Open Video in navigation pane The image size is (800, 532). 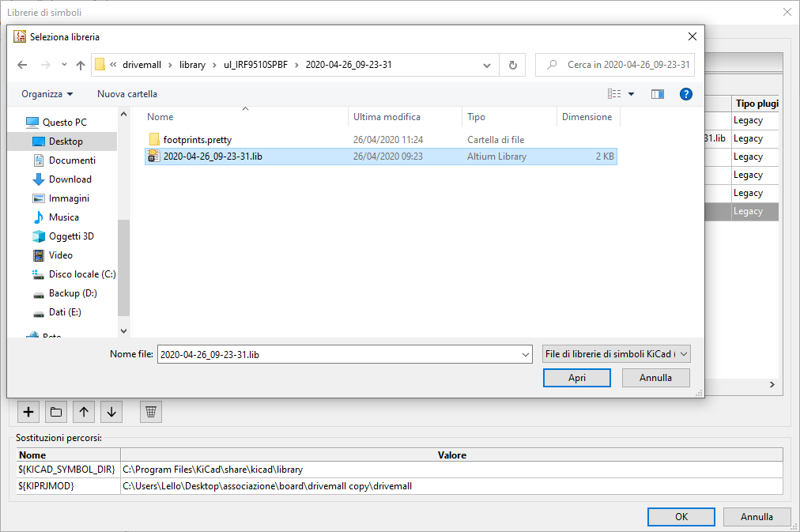(x=60, y=255)
